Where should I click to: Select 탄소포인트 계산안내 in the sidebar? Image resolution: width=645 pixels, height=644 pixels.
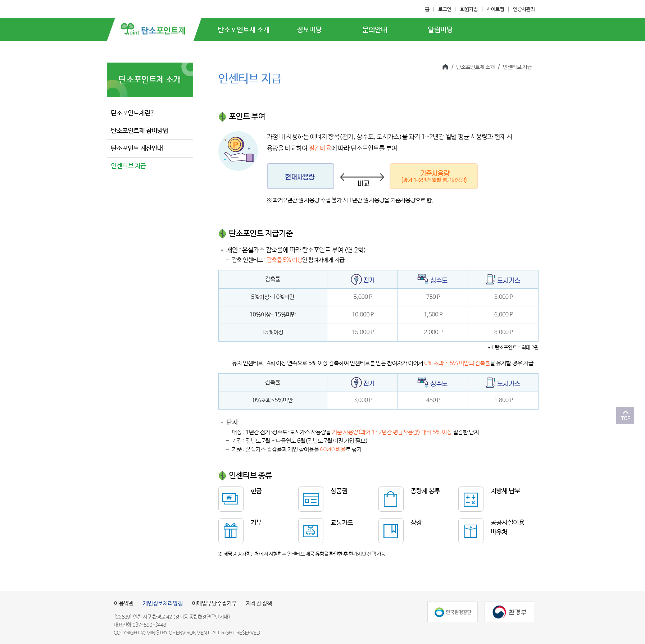137,148
